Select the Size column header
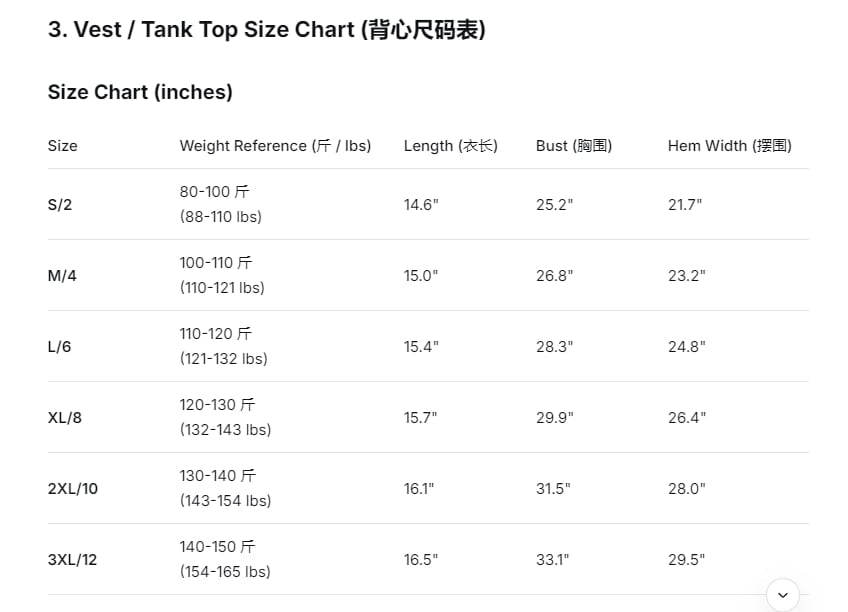 63,146
